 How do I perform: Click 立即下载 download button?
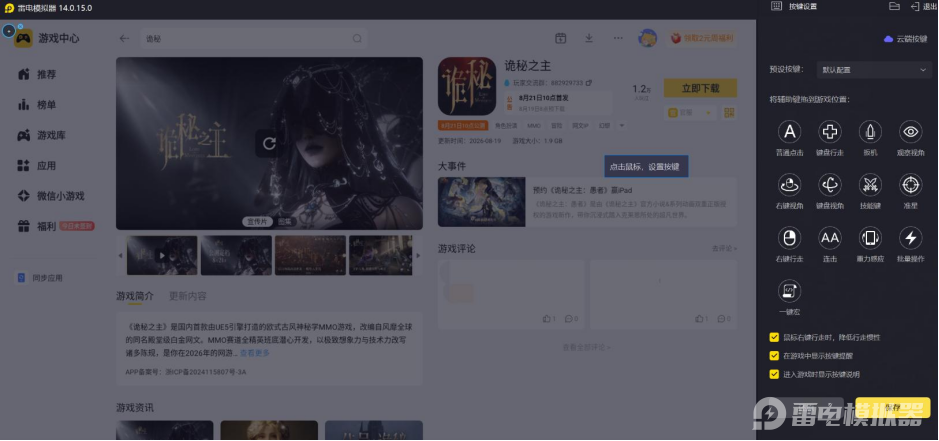700,88
